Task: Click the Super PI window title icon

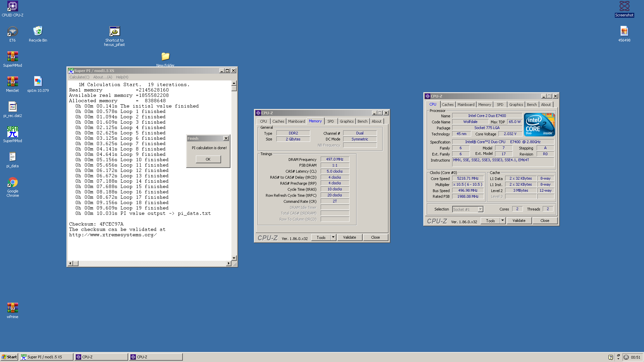Action: (71, 71)
